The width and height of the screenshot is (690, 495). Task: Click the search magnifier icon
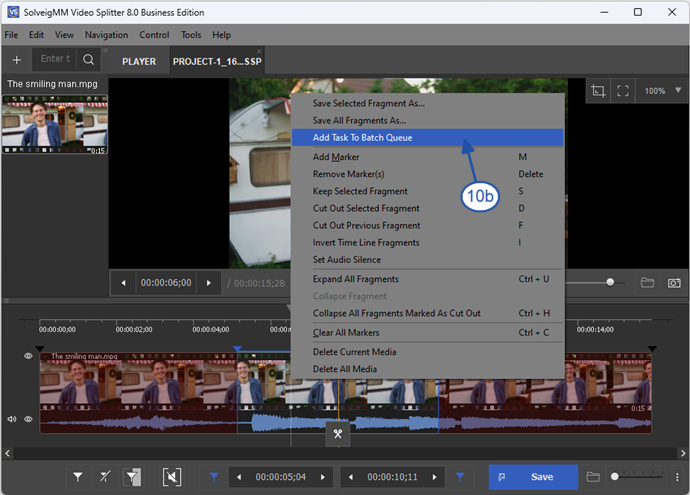point(88,59)
